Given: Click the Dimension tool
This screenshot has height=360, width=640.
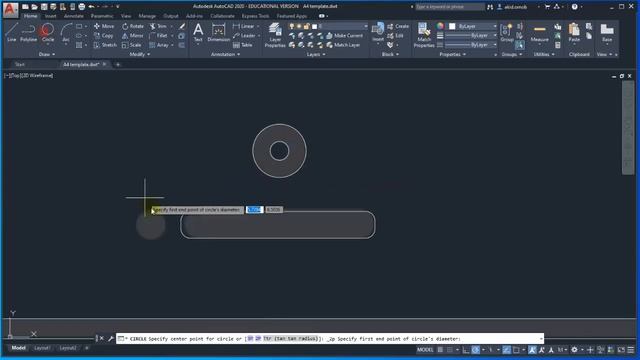Looking at the screenshot, I should (x=218, y=32).
